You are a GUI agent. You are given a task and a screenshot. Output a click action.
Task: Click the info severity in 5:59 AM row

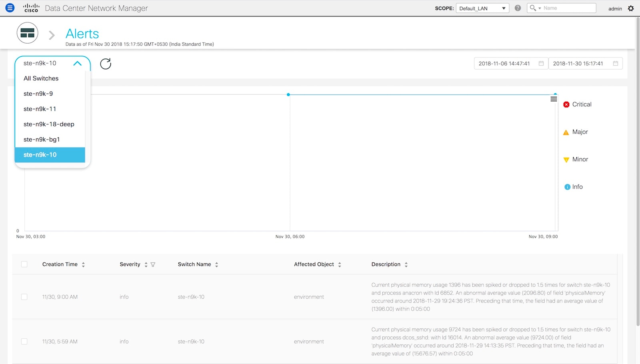pyautogui.click(x=124, y=342)
